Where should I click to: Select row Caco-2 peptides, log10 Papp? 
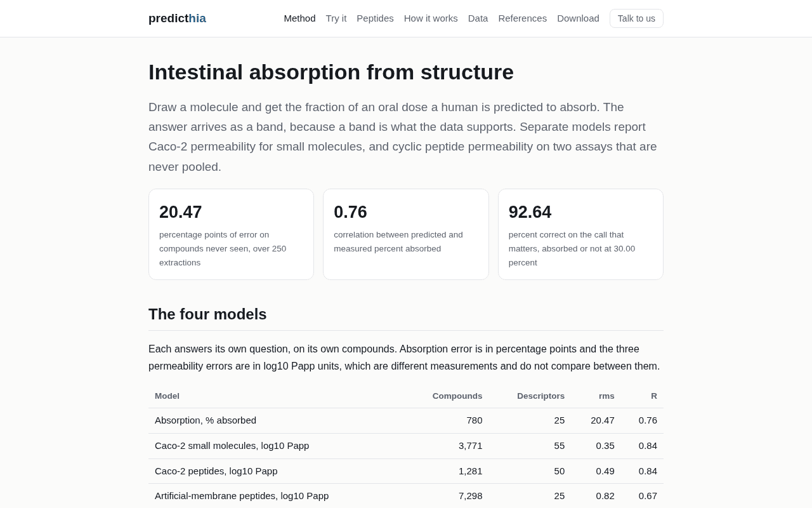point(406,471)
